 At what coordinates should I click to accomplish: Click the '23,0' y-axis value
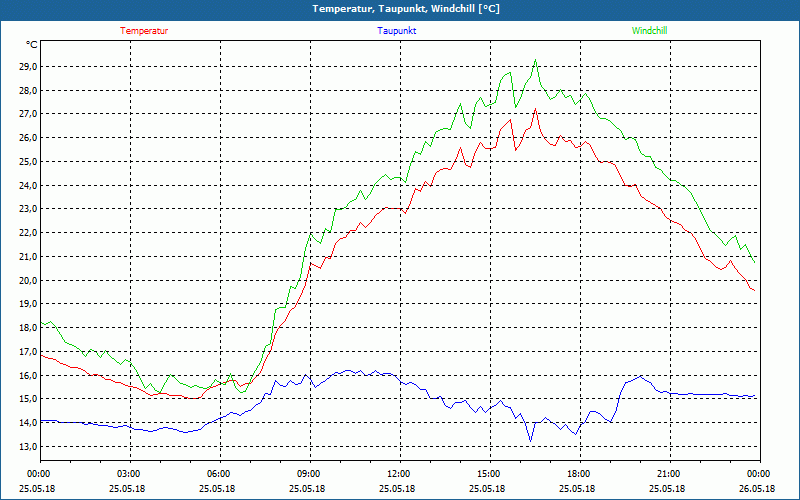click(x=28, y=209)
